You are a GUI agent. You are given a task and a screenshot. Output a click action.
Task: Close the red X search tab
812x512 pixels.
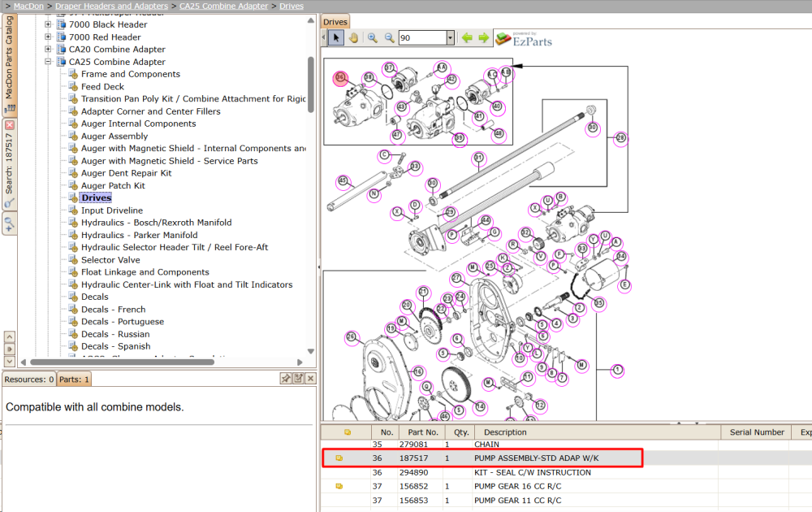coord(9,125)
